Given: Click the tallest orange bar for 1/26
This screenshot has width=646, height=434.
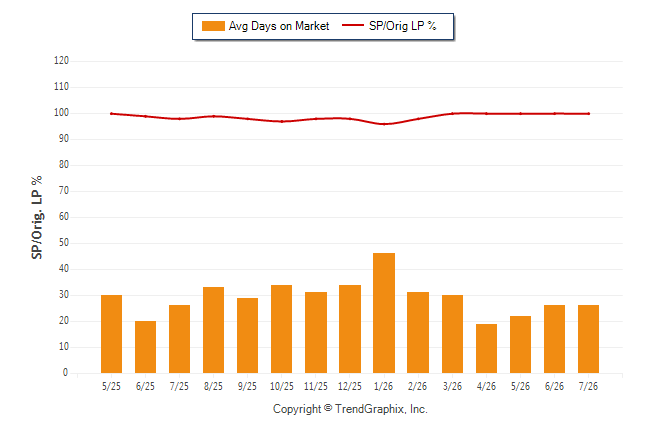Looking at the screenshot, I should (x=384, y=313).
